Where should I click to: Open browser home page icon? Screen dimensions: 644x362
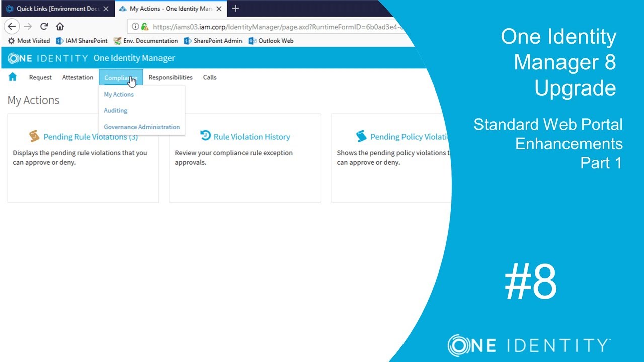click(x=60, y=27)
